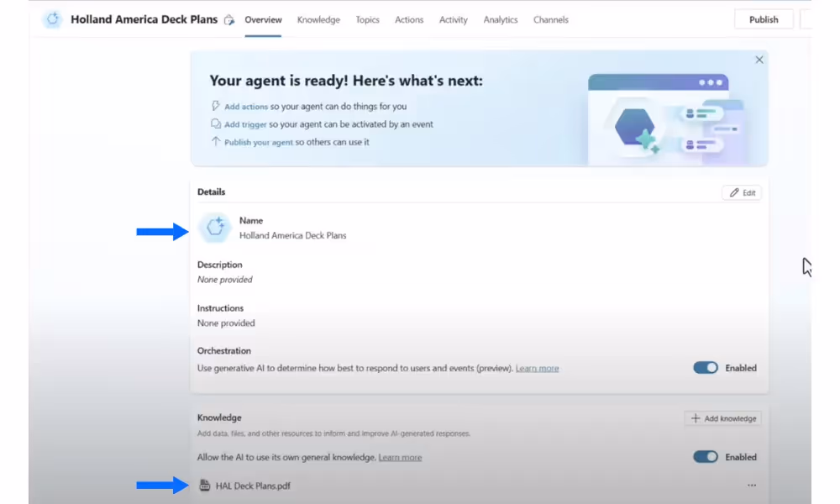Select the Activity tab

click(x=454, y=20)
